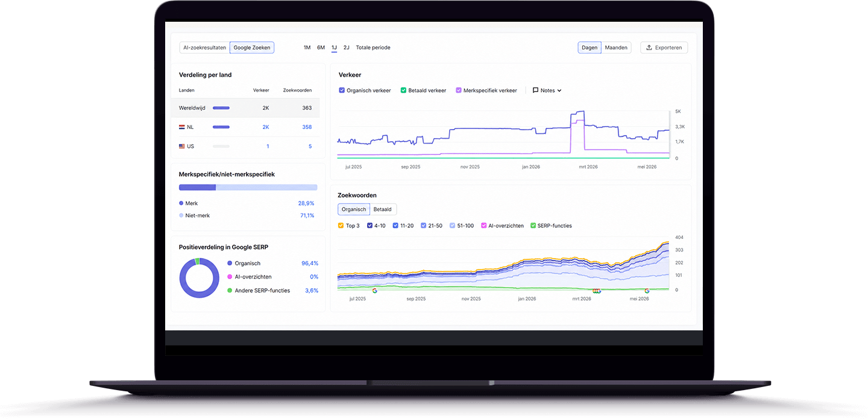
Task: Switch chart granularity to Maanden
Action: pos(616,48)
